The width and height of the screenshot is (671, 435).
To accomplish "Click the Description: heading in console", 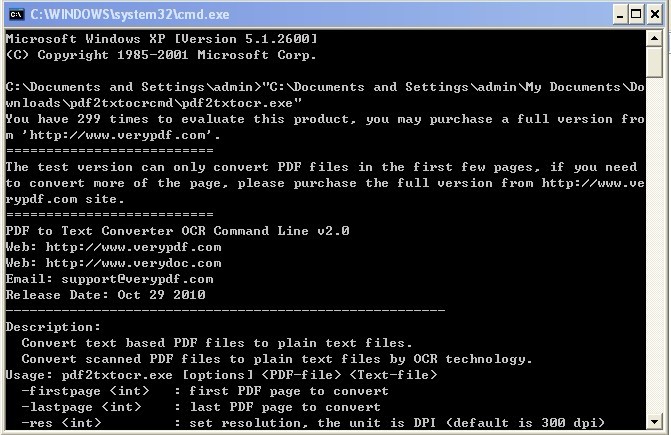I will coord(53,327).
